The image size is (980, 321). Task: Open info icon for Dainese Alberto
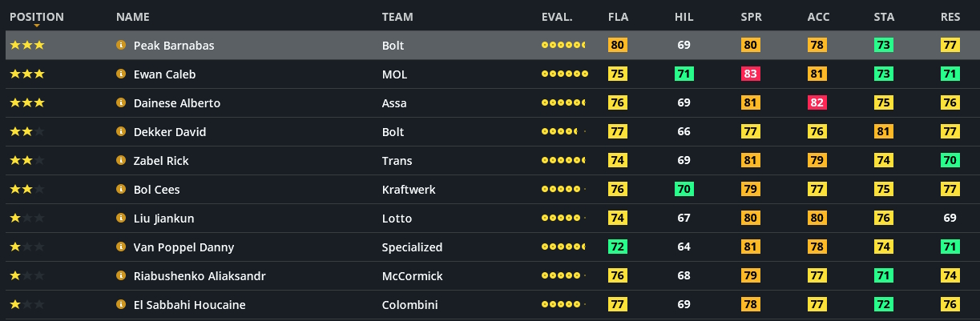click(121, 103)
